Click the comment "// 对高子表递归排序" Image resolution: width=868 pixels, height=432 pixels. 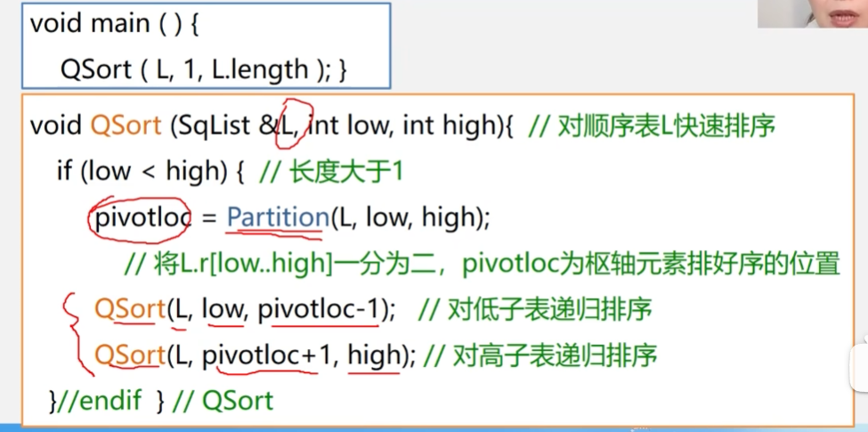tap(539, 356)
